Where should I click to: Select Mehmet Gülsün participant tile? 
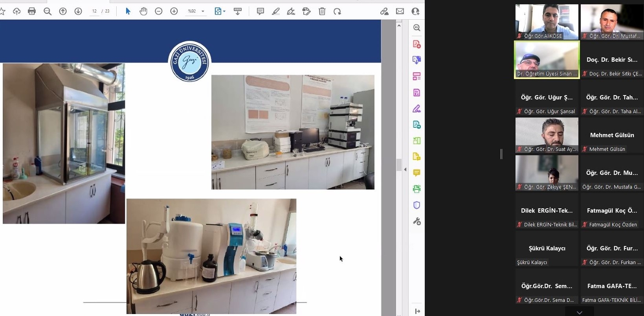612,135
